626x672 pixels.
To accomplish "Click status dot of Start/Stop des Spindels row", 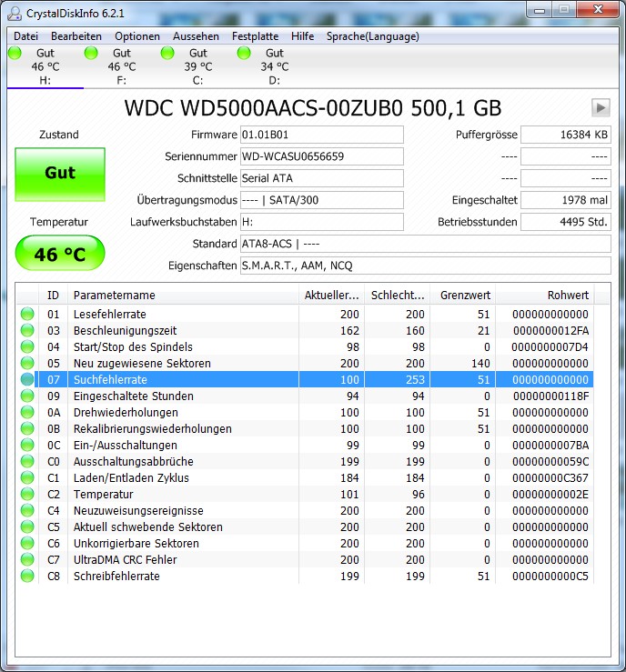I will (x=27, y=346).
